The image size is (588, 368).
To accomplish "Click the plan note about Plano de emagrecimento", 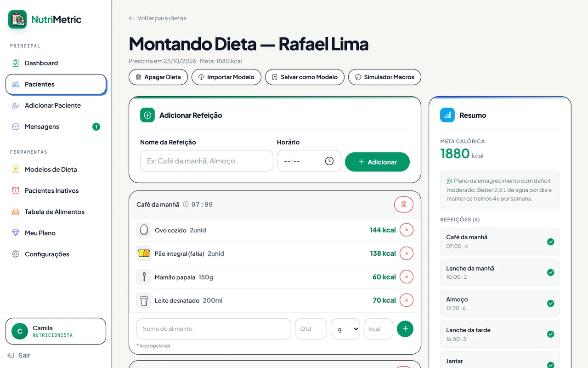I will pos(500,190).
